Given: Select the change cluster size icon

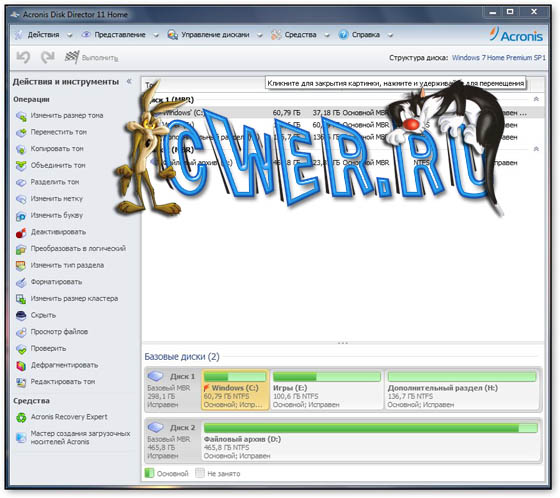Looking at the screenshot, I should pyautogui.click(x=21, y=299).
